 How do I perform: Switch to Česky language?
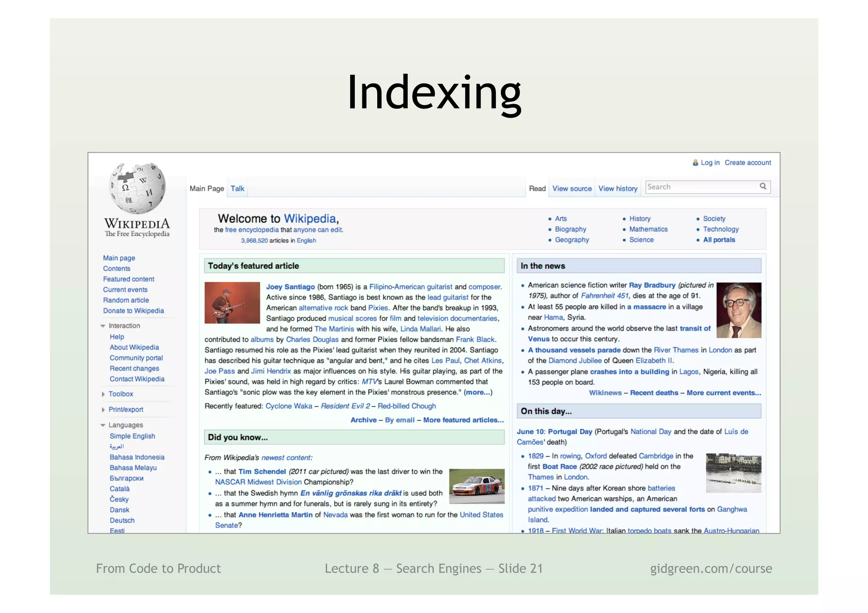pyautogui.click(x=119, y=499)
